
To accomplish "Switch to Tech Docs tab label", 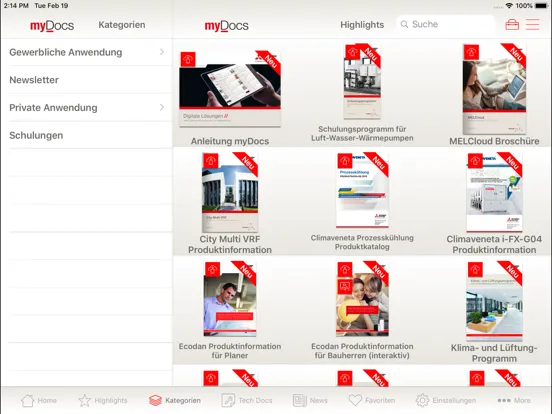I will pyautogui.click(x=255, y=400).
